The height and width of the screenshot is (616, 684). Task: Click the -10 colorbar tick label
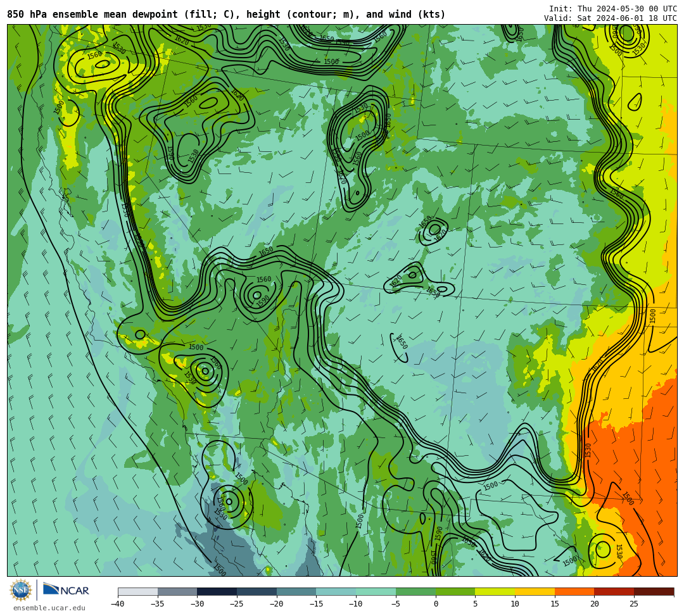356,604
